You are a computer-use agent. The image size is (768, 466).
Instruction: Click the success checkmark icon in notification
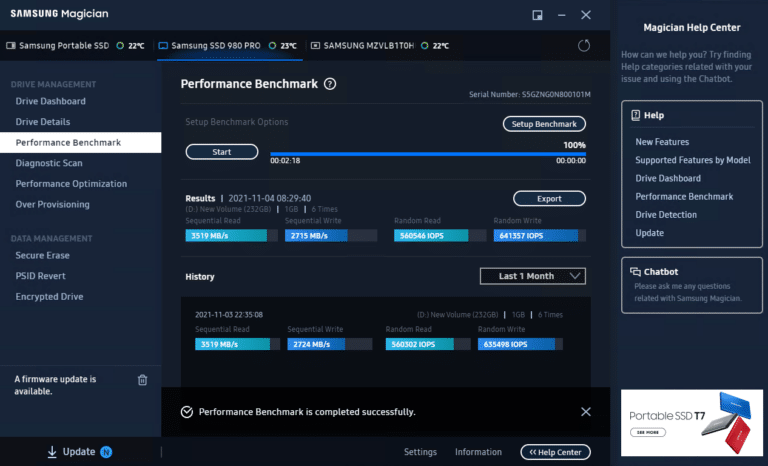click(x=187, y=412)
